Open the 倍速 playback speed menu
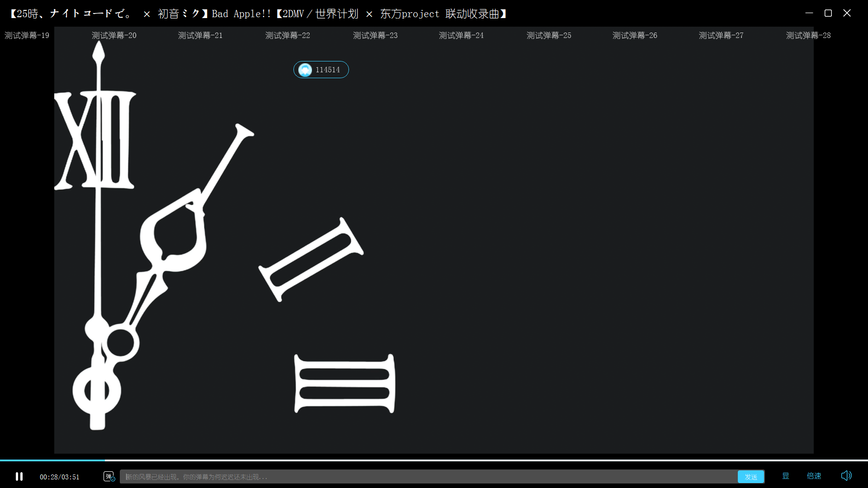The height and width of the screenshot is (488, 868). (x=814, y=476)
